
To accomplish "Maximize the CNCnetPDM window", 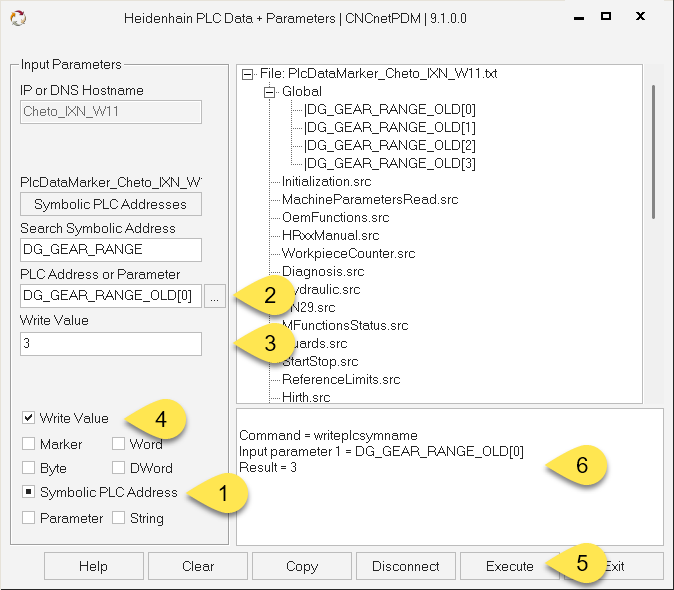I will (606, 16).
